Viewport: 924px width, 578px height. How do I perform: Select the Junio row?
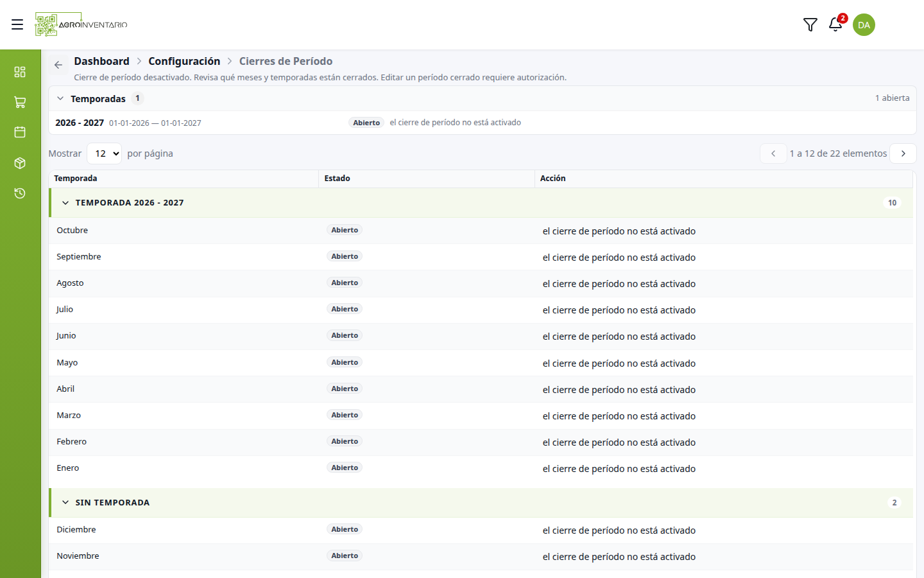tap(481, 336)
